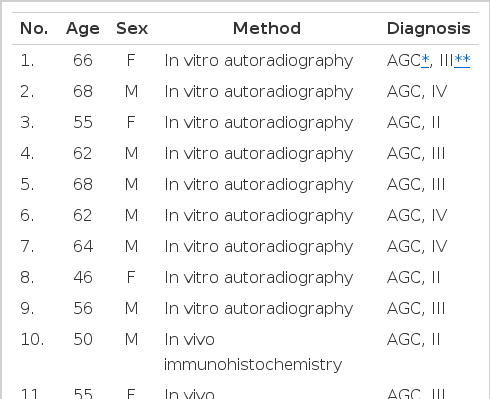This screenshot has width=490, height=399.
Task: Click the Age column header
Action: coord(83,29)
